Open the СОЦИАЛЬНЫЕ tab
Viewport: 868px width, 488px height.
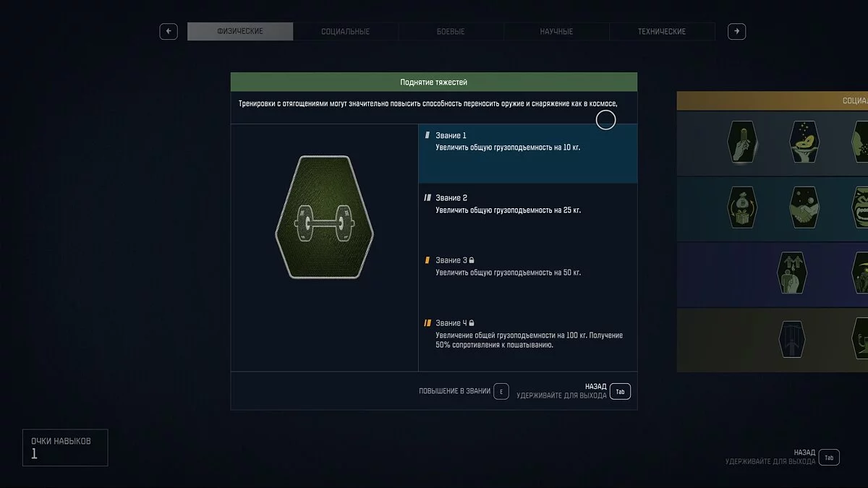click(345, 31)
